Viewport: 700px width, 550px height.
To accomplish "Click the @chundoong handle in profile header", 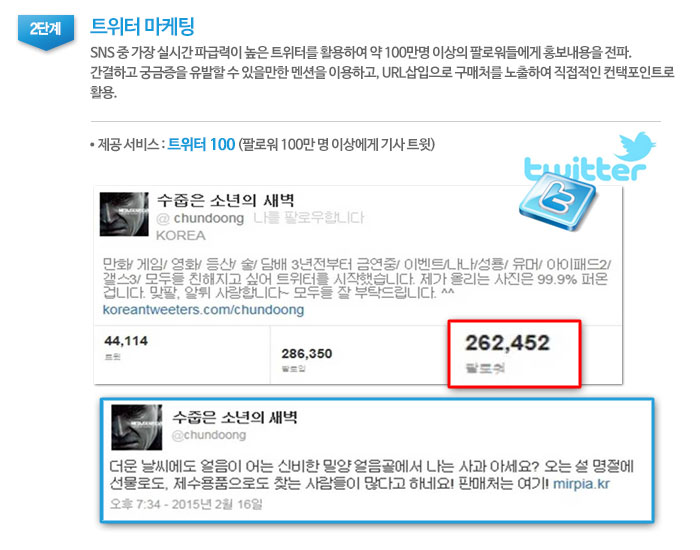I will (x=200, y=218).
